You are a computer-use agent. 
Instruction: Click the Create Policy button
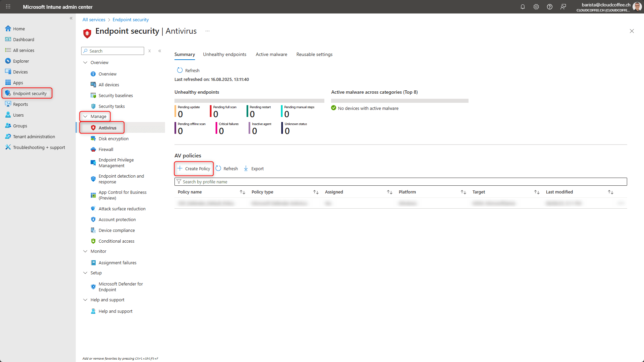coord(194,169)
